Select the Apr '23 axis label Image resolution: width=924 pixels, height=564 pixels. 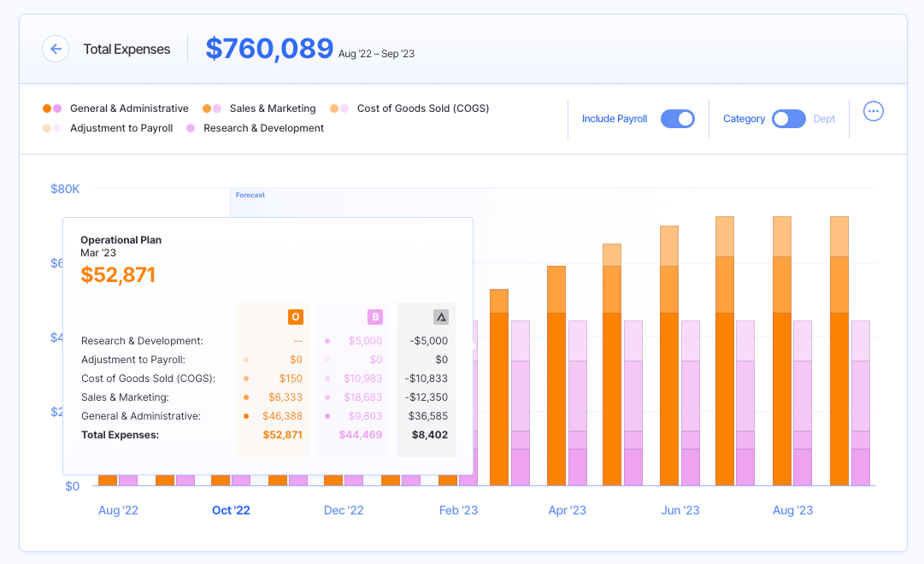coord(567,510)
